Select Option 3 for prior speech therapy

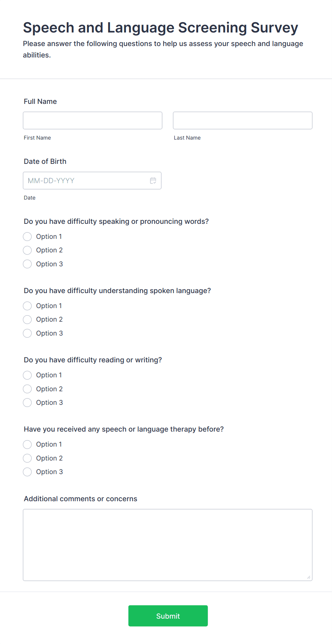pos(27,472)
